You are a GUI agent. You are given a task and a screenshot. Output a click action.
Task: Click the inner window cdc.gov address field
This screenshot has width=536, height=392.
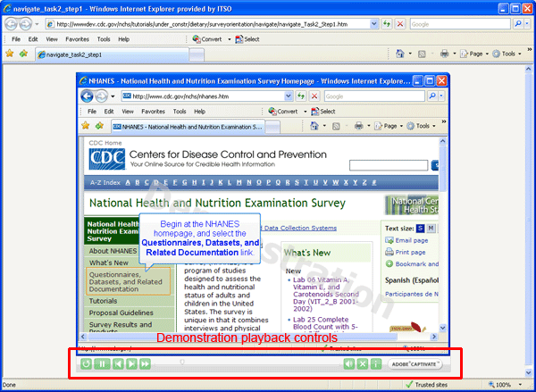click(203, 96)
